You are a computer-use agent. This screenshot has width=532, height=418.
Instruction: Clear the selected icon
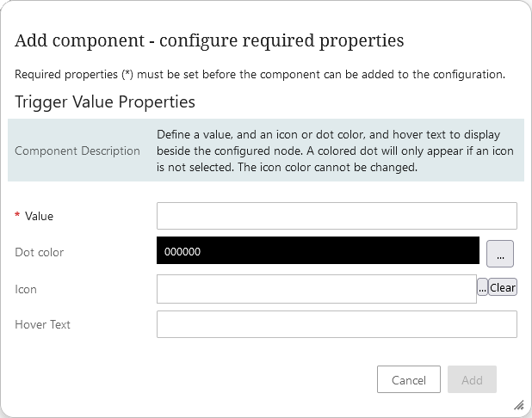503,287
